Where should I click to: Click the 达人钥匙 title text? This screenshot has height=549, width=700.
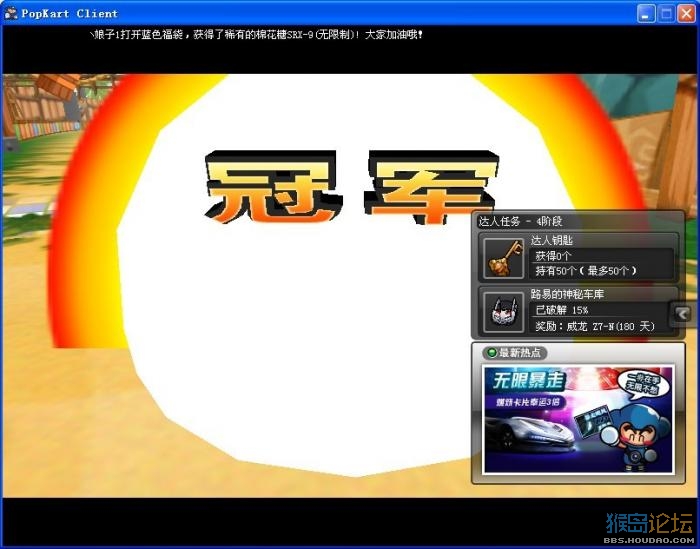551,241
